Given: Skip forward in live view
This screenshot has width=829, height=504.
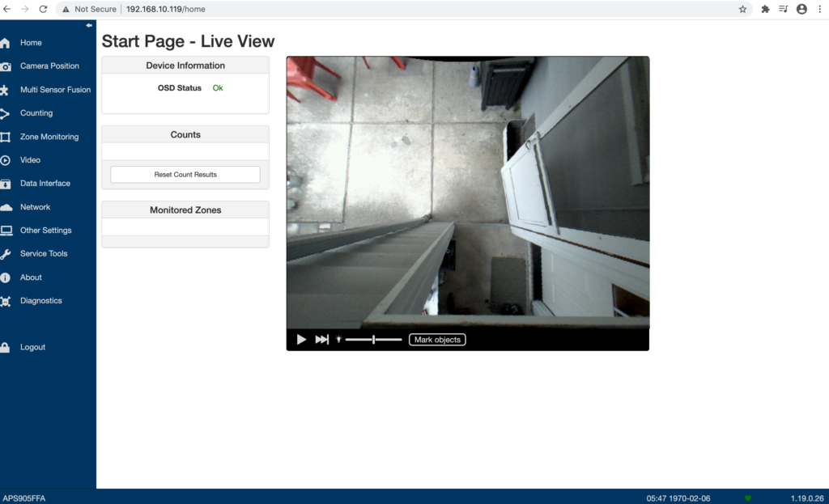Looking at the screenshot, I should [321, 340].
